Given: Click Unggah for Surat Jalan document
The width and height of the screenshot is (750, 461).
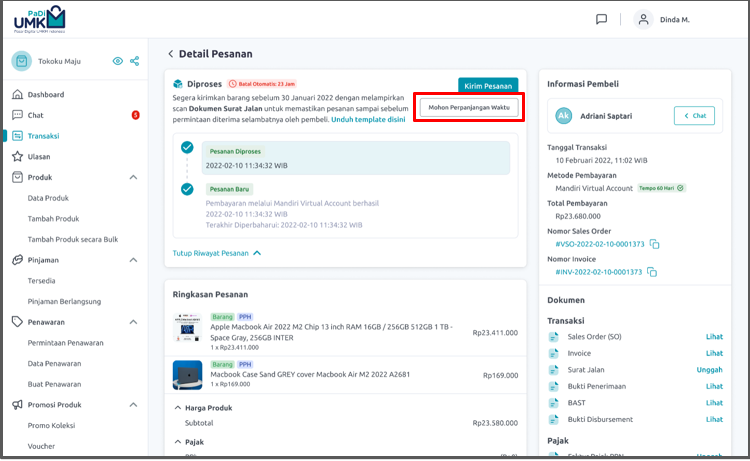Looking at the screenshot, I should 708,370.
